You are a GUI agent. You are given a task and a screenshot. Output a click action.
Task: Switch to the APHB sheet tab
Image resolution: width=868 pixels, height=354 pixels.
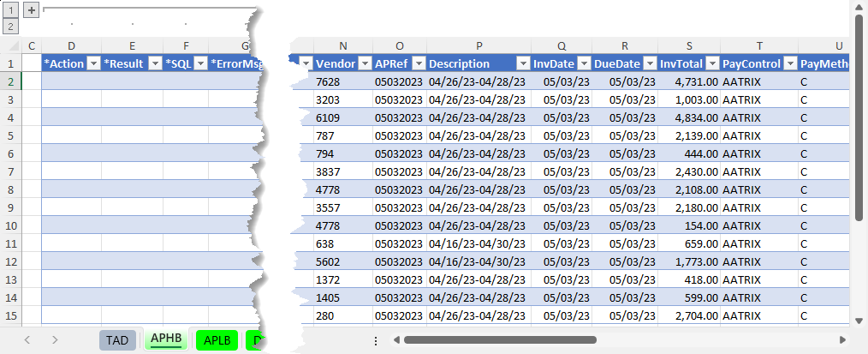(x=166, y=339)
